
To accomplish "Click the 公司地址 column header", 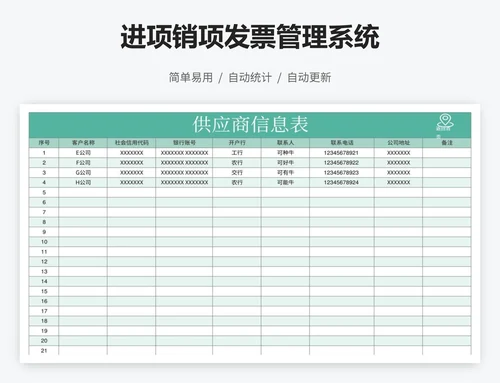I will coord(398,143).
